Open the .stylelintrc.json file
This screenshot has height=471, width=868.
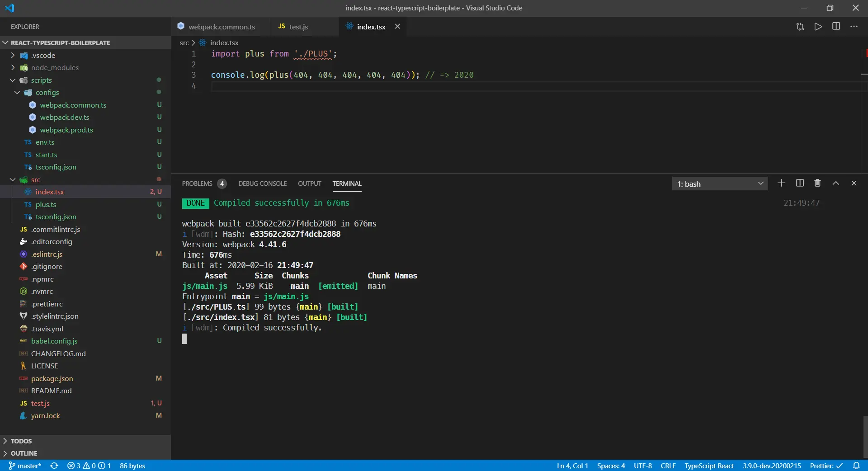pyautogui.click(x=85, y=316)
